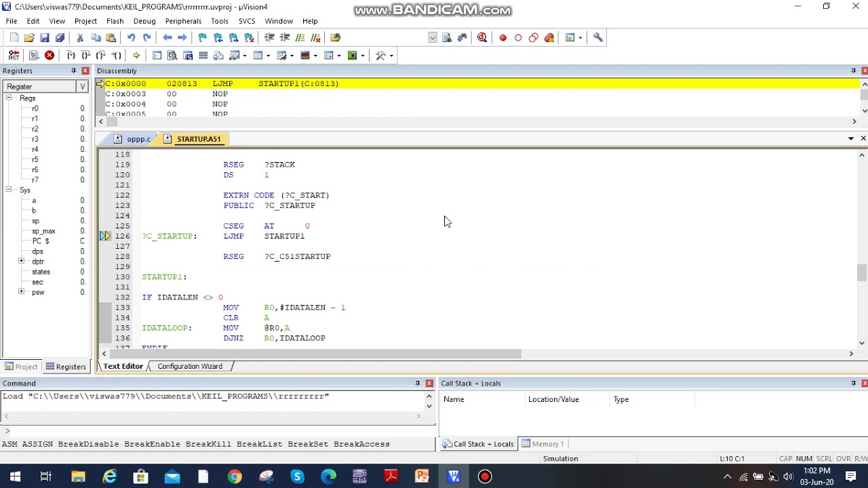
Task: Open the Watch Windows dropdown arrow
Action: (245, 56)
